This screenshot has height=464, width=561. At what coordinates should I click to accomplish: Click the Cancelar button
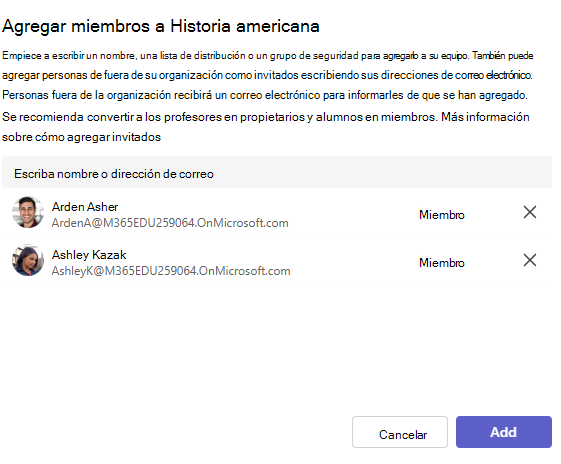(x=400, y=432)
